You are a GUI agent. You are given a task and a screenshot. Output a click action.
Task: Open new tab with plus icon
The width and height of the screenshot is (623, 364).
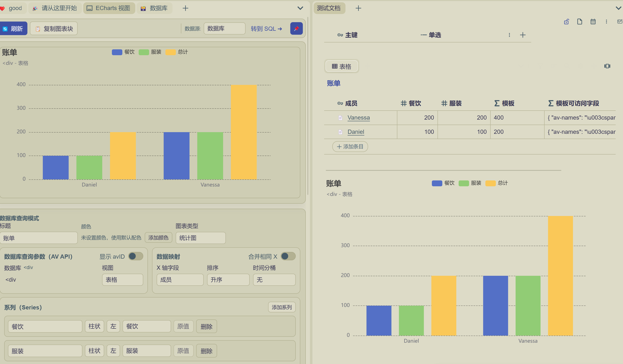coord(185,8)
